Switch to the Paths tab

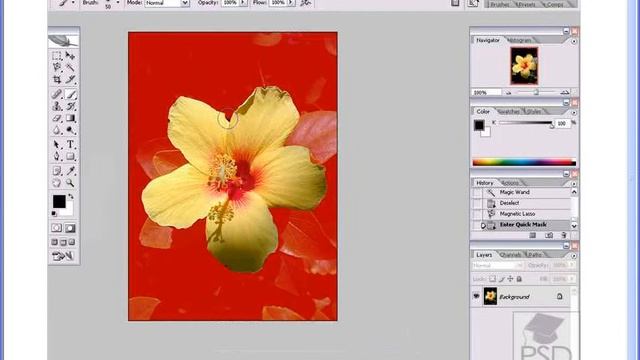535,255
